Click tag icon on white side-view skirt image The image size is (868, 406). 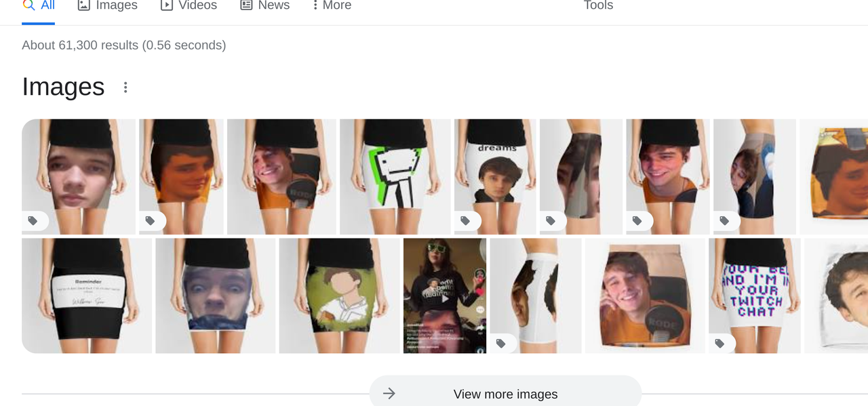pos(500,344)
